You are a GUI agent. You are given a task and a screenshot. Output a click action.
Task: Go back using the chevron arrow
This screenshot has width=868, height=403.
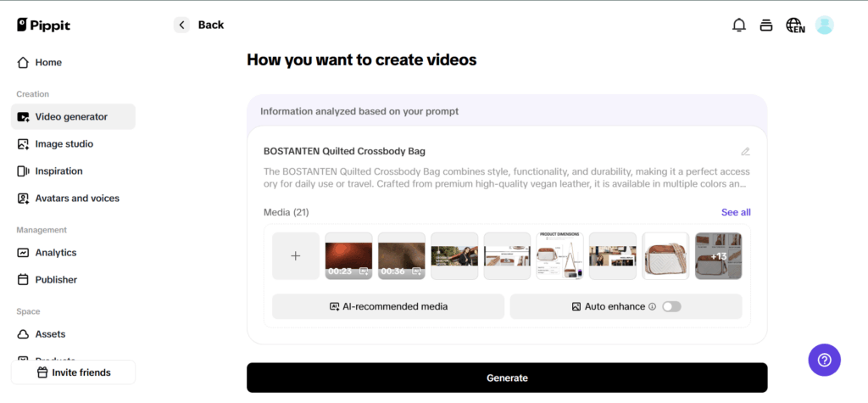181,25
